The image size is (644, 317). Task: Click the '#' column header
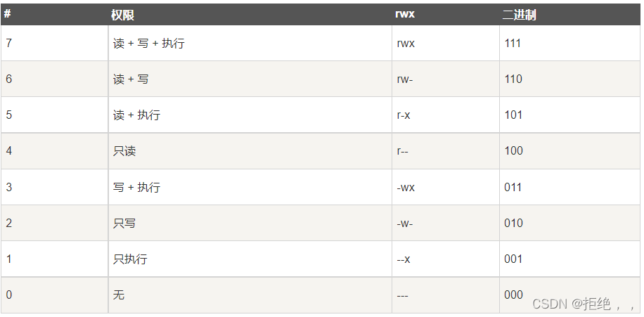pos(7,14)
